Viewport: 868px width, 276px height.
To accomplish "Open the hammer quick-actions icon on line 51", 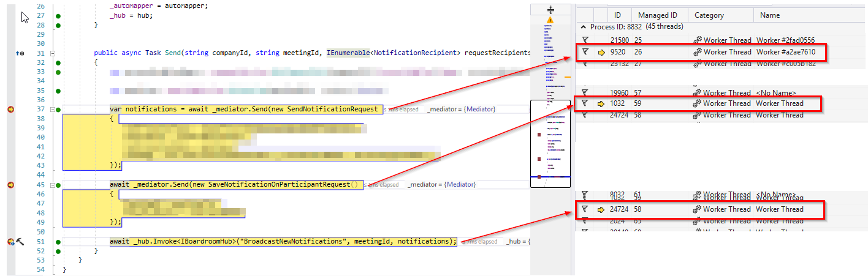I will point(20,242).
